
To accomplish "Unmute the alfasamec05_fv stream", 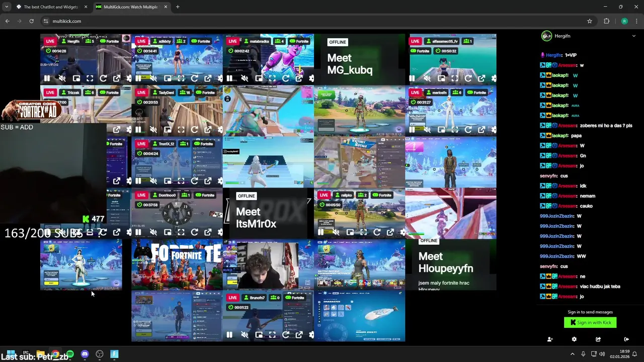I will click(x=427, y=78).
